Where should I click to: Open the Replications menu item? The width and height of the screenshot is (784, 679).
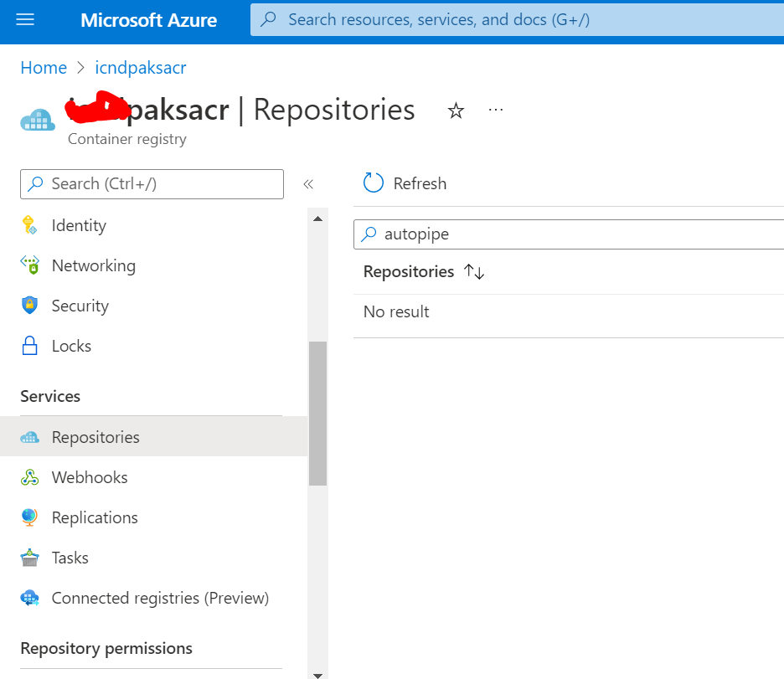pyautogui.click(x=153, y=517)
